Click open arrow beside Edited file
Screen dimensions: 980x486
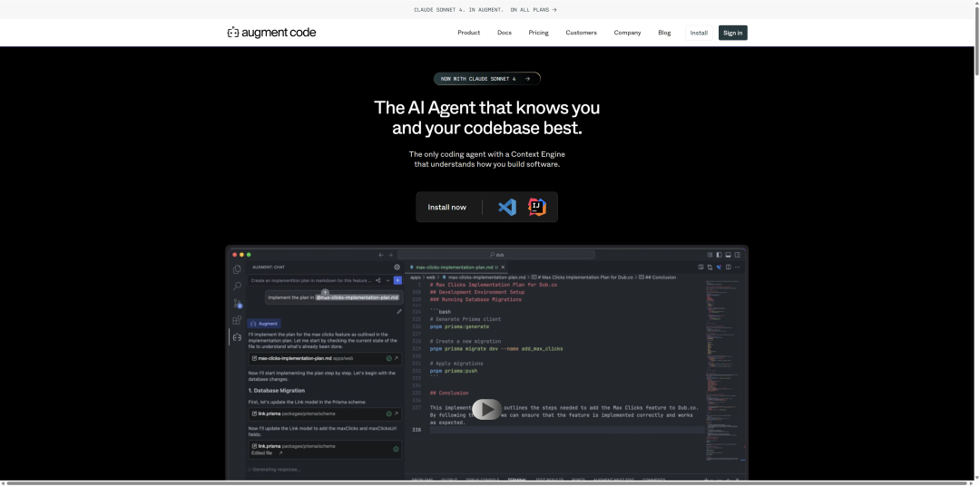click(280, 452)
